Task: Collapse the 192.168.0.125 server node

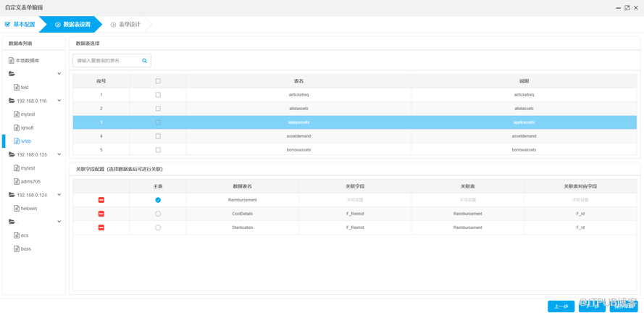Action: click(59, 154)
